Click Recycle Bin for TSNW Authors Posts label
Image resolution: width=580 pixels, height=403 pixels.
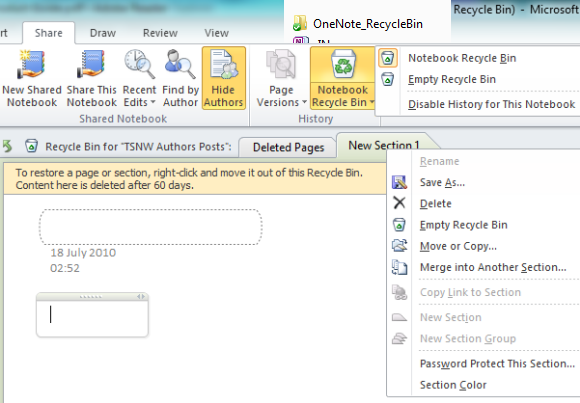(138, 147)
